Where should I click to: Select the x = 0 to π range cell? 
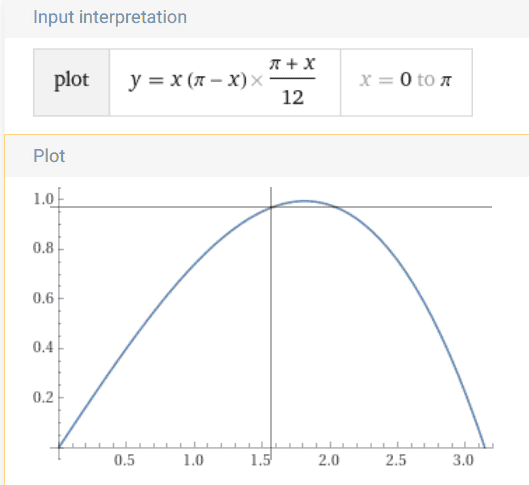click(x=406, y=82)
